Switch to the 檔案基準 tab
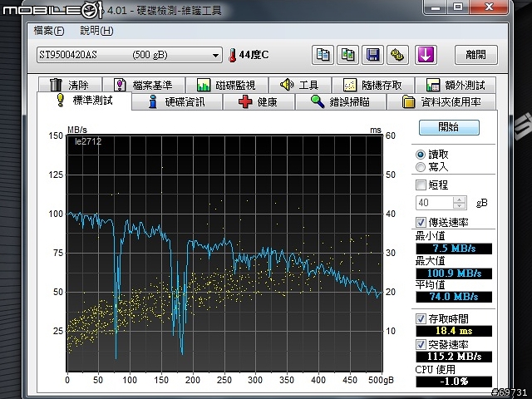 pos(144,85)
